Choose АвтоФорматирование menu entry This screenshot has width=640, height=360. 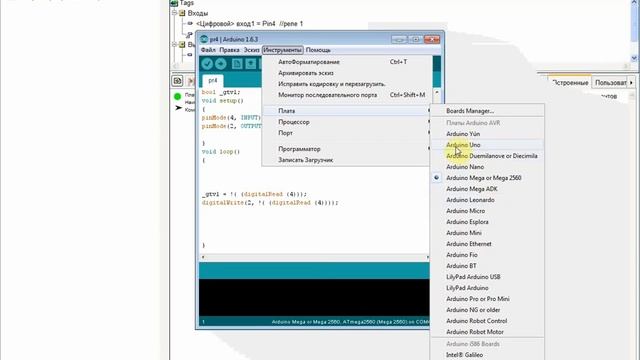[347, 62]
